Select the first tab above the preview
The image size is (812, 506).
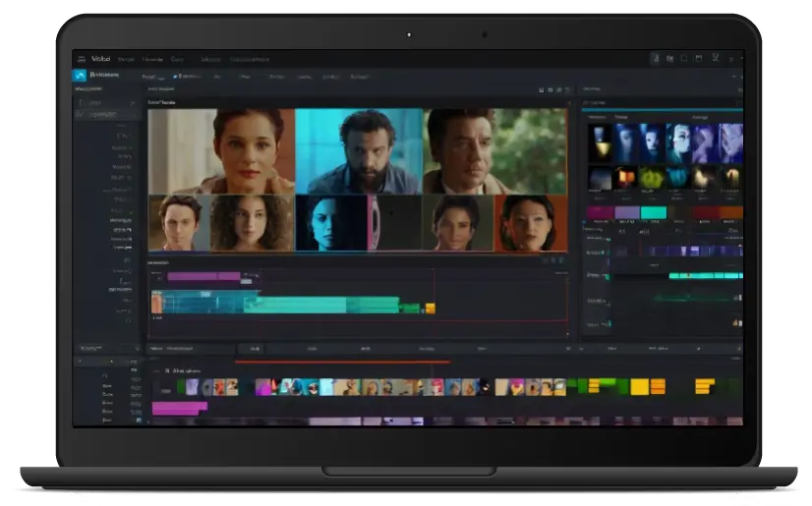pyautogui.click(x=149, y=76)
